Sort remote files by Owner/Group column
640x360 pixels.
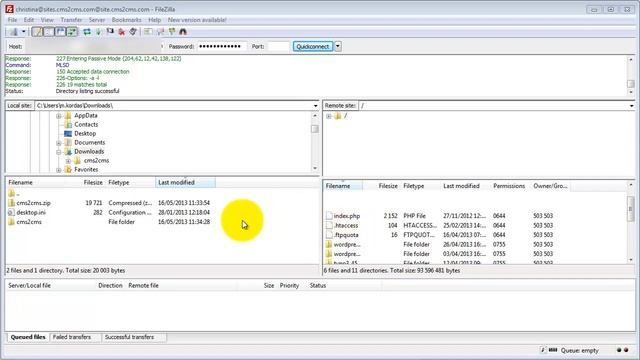coord(550,186)
